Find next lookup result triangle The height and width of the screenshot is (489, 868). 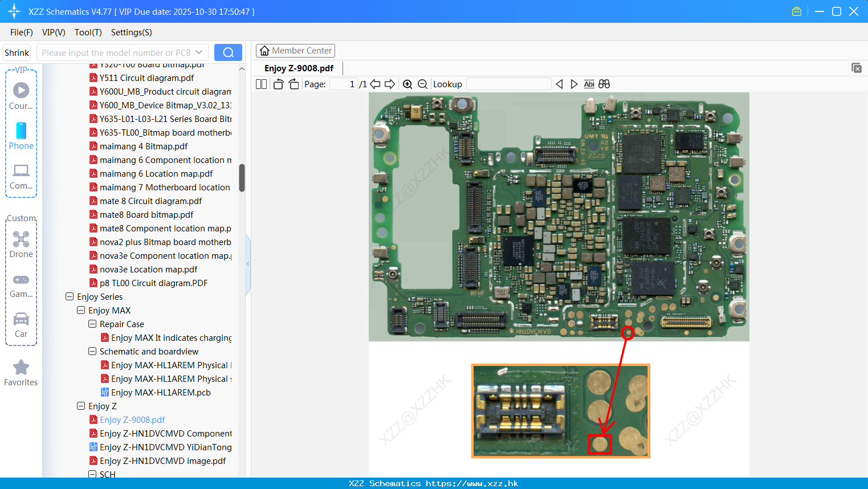click(x=574, y=84)
